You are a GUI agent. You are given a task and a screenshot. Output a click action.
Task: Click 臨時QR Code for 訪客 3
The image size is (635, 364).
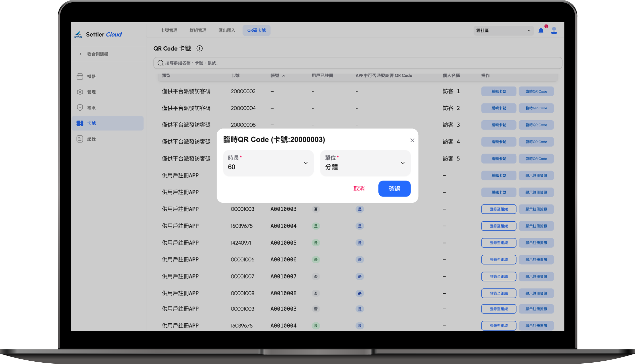point(536,125)
